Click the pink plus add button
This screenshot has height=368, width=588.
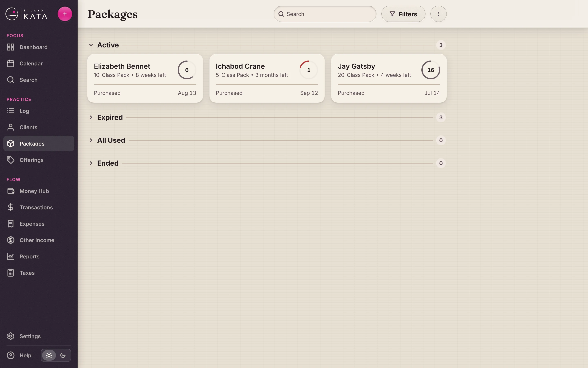65,14
